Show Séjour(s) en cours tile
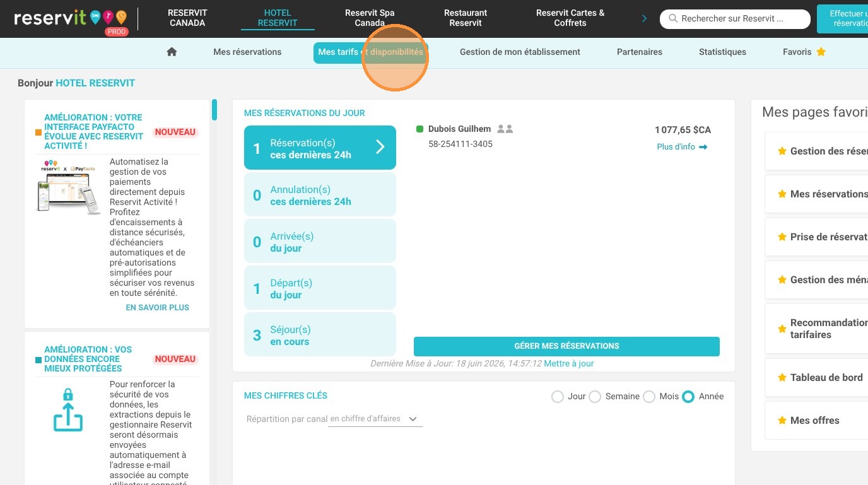The width and height of the screenshot is (868, 485). (x=320, y=334)
